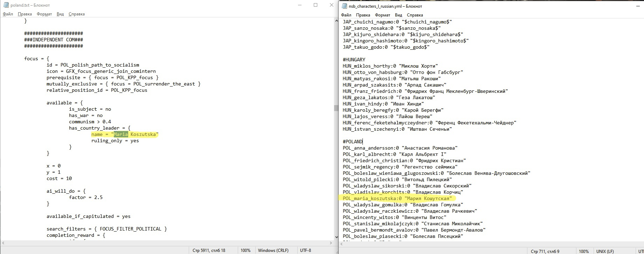
Task: Click left arrow of poland.txt horizontal scrollbar
Action: [3, 243]
